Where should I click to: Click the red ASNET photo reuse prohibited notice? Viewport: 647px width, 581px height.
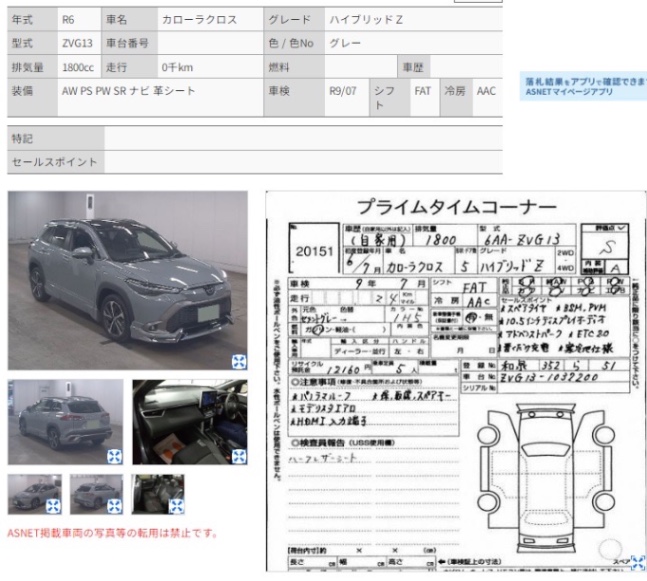(112, 533)
